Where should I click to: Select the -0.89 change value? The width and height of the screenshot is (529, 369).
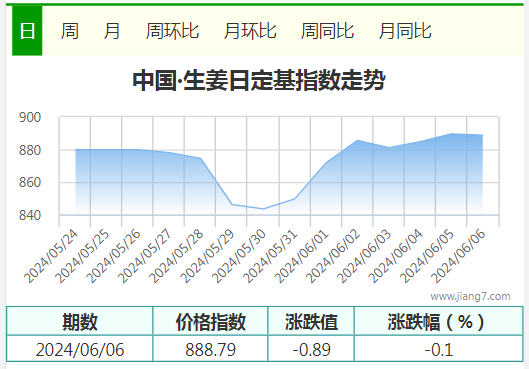point(311,349)
